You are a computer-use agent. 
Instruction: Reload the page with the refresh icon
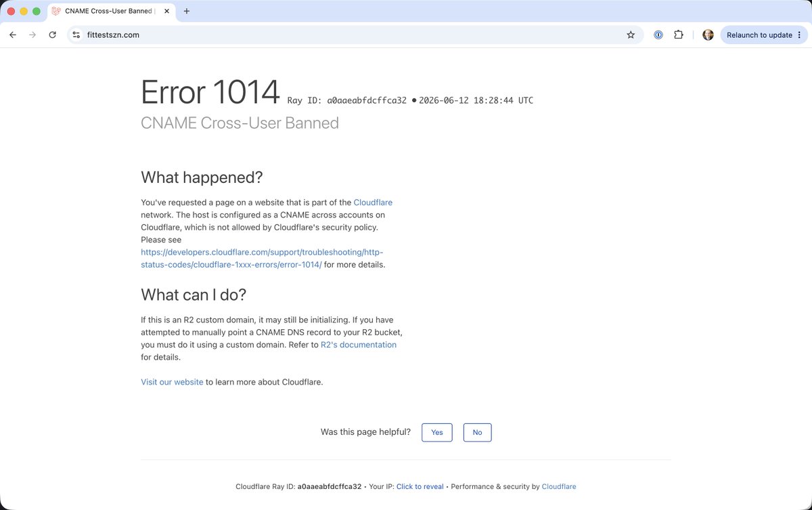tap(52, 35)
